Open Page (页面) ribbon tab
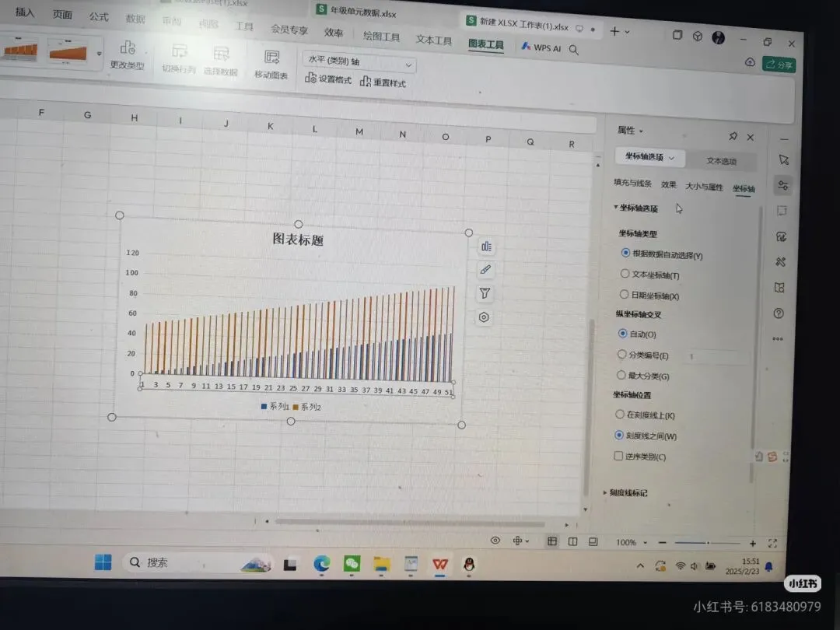This screenshot has width=840, height=630. 62,15
